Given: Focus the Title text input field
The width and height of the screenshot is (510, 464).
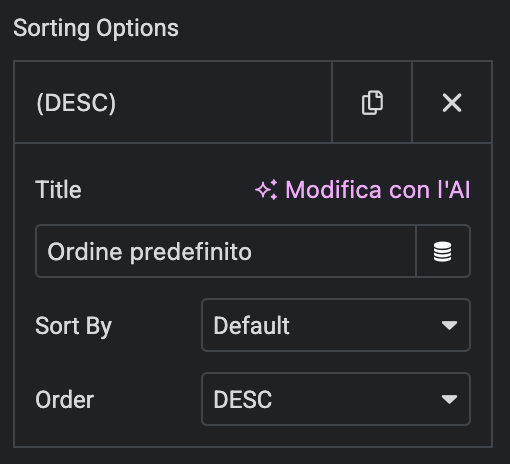Looking at the screenshot, I should click(226, 251).
